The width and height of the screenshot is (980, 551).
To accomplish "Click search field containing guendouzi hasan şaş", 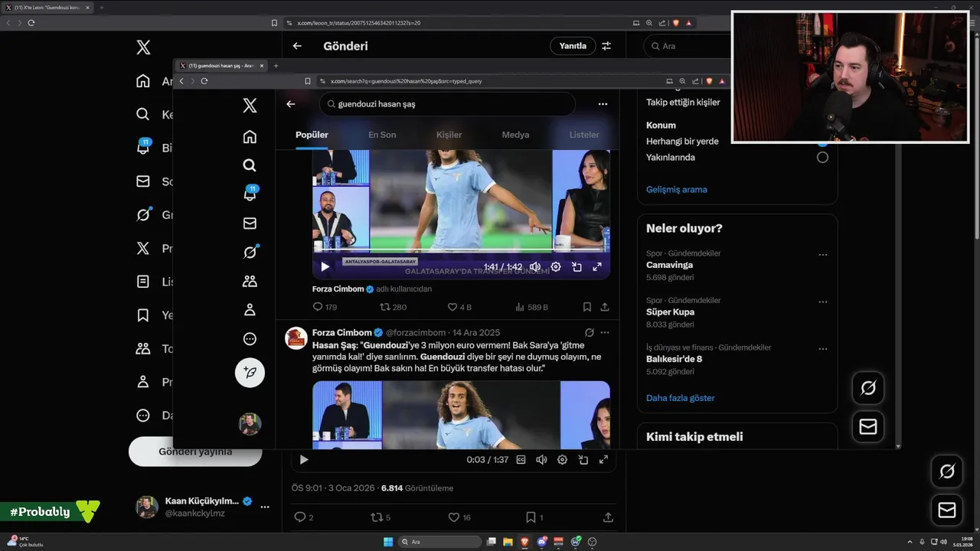I will 447,104.
